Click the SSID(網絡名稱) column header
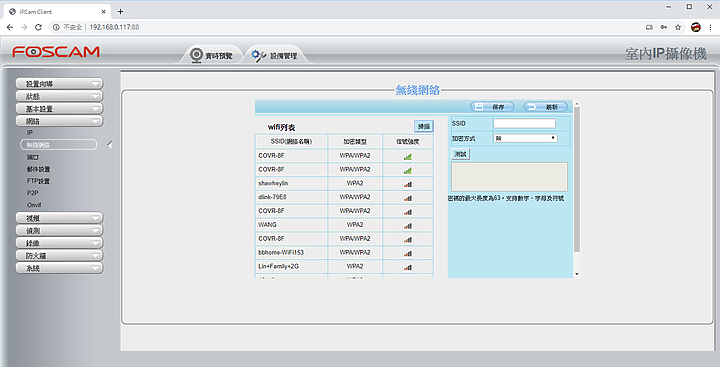Screen dimensions: 720x367 (291, 141)
